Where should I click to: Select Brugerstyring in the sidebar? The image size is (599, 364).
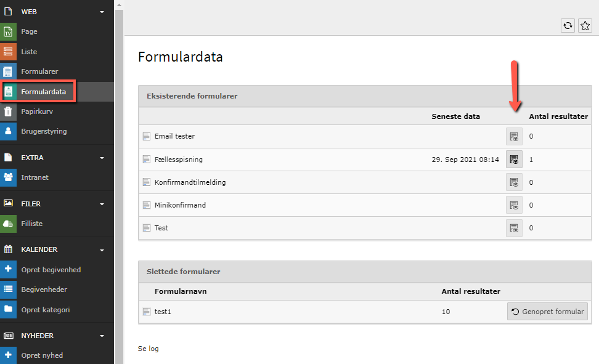44,131
